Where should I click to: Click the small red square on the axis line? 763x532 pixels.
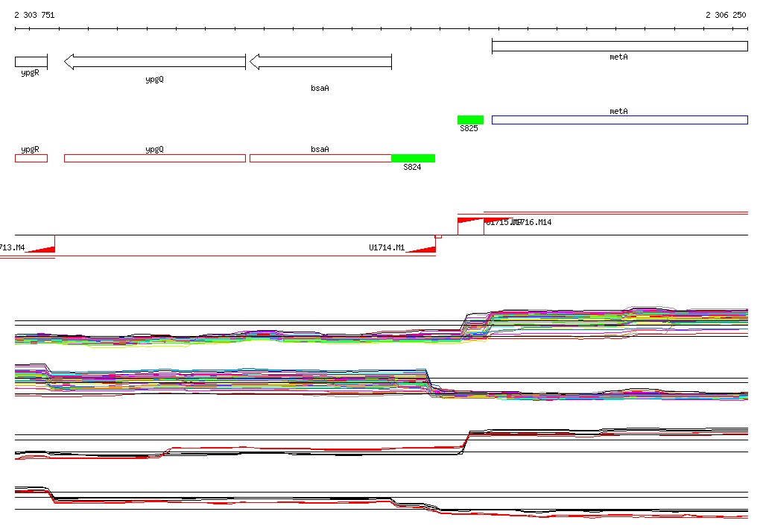[x=438, y=236]
